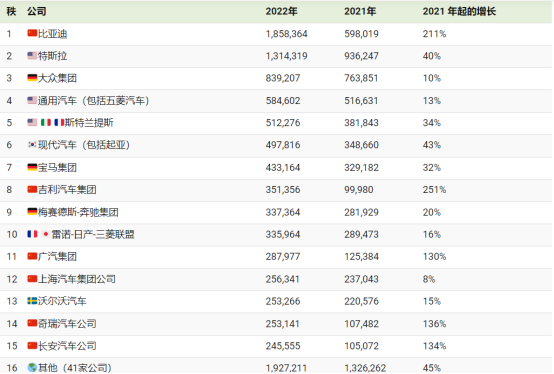Click the globe icon beside 其他

click(32, 368)
